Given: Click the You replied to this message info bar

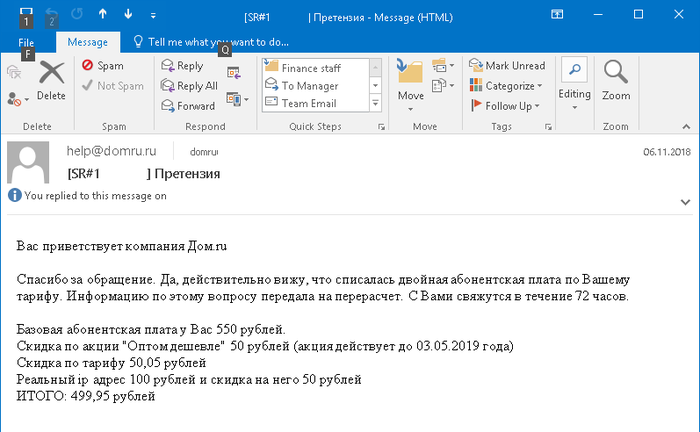Looking at the screenshot, I should 88,195.
